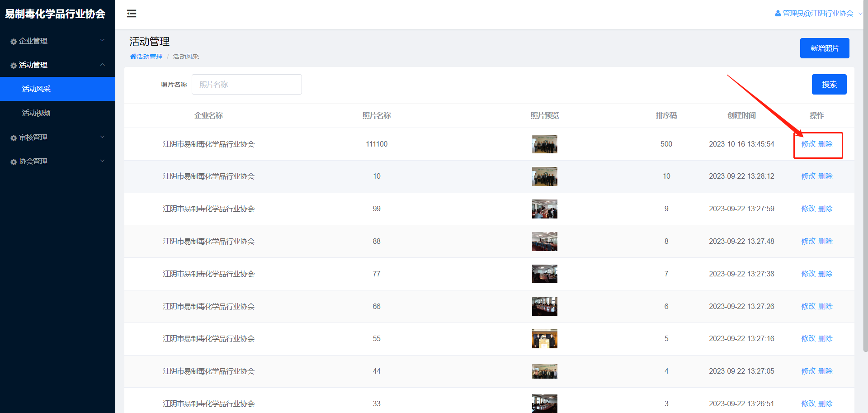The image size is (868, 413).
Task: Click the 创建时间 column header
Action: tap(741, 116)
